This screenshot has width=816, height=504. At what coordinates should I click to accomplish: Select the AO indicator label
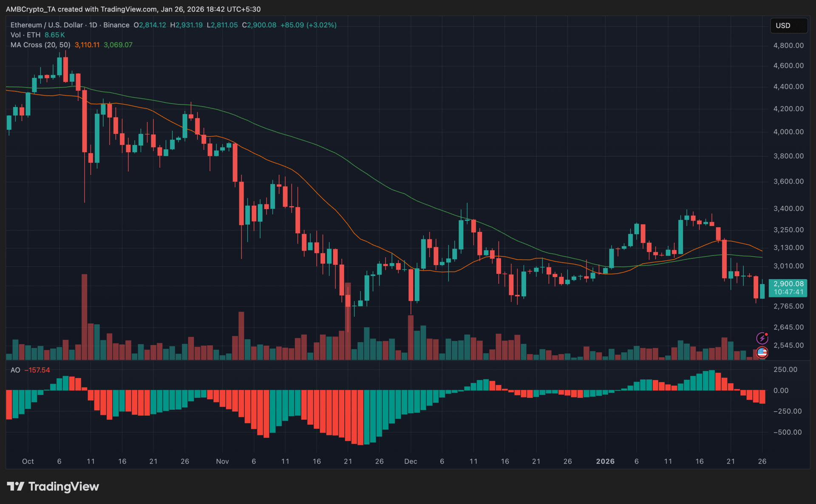coord(15,370)
